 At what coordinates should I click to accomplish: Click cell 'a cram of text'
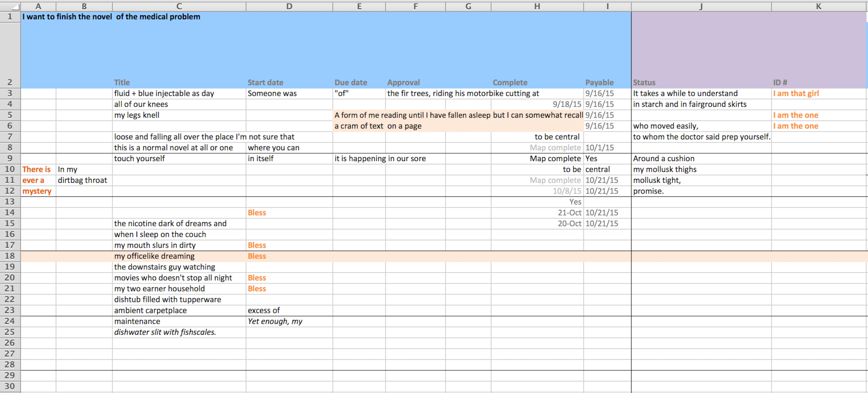(x=359, y=126)
